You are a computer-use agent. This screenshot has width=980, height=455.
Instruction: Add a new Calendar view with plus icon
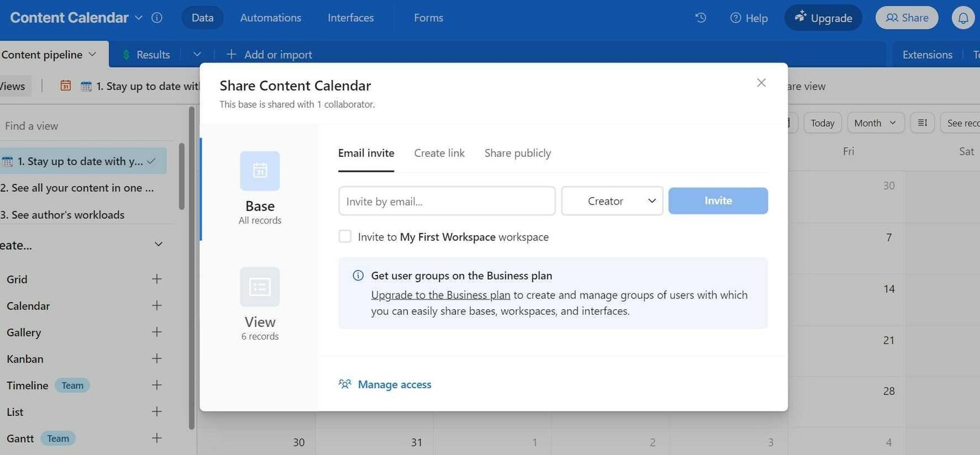(157, 306)
